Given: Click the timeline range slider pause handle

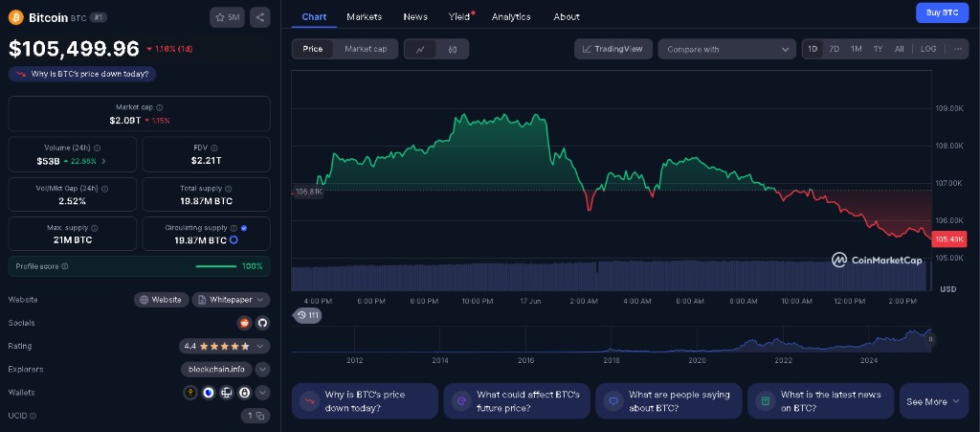Looking at the screenshot, I should (x=929, y=338).
